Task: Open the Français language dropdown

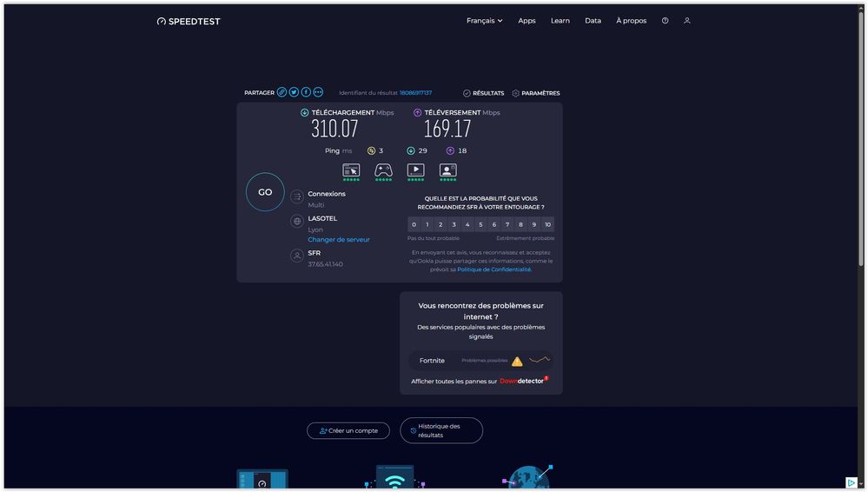Action: 484,21
